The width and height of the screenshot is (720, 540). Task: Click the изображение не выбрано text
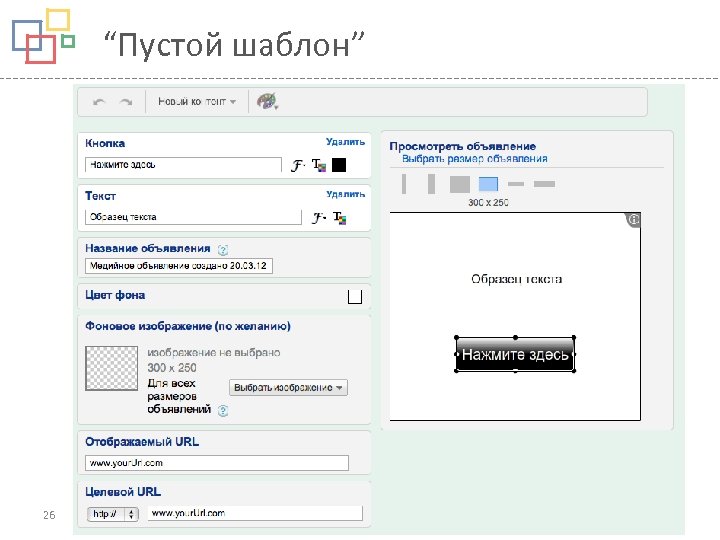[x=214, y=353]
